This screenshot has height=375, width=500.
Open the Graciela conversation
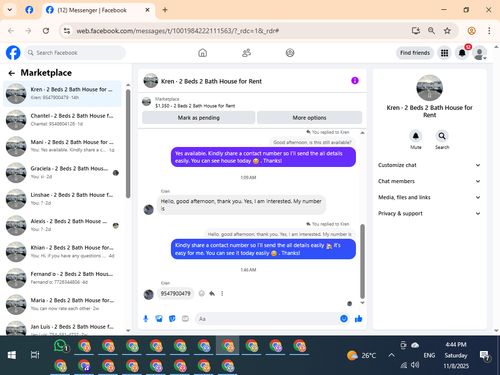(62, 173)
